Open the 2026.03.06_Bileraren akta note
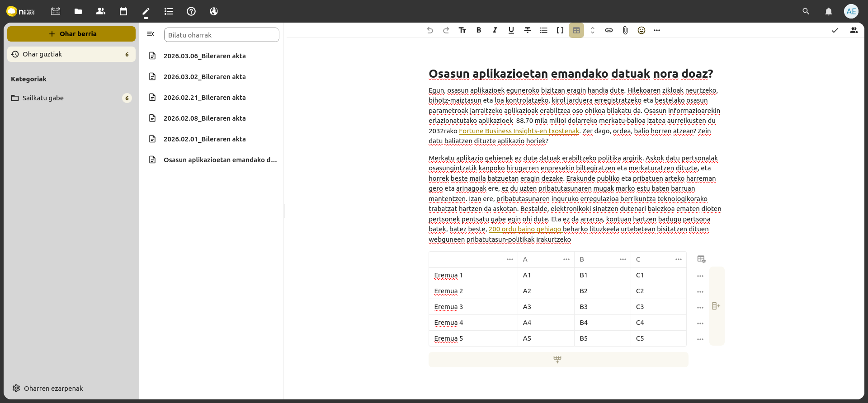The width and height of the screenshot is (868, 403). (204, 56)
